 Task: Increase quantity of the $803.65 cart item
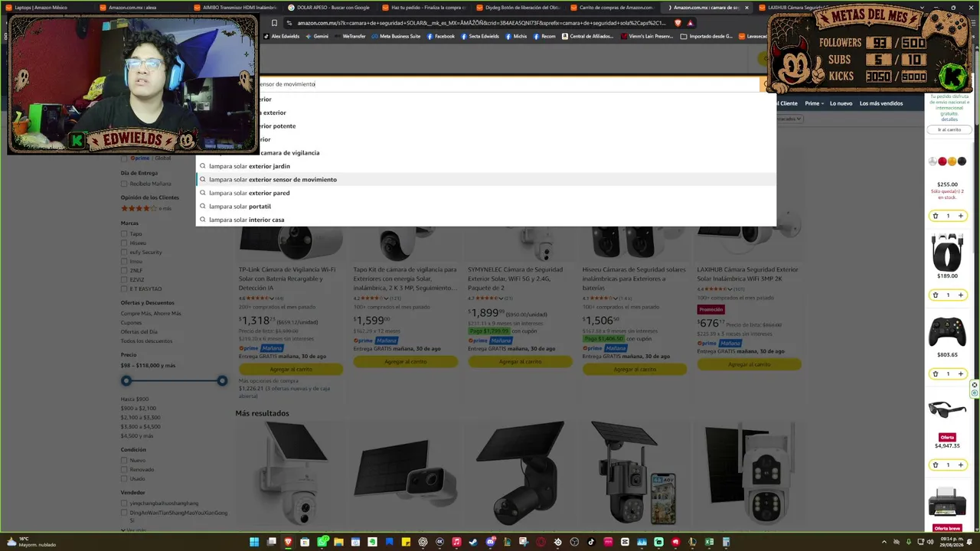point(960,373)
